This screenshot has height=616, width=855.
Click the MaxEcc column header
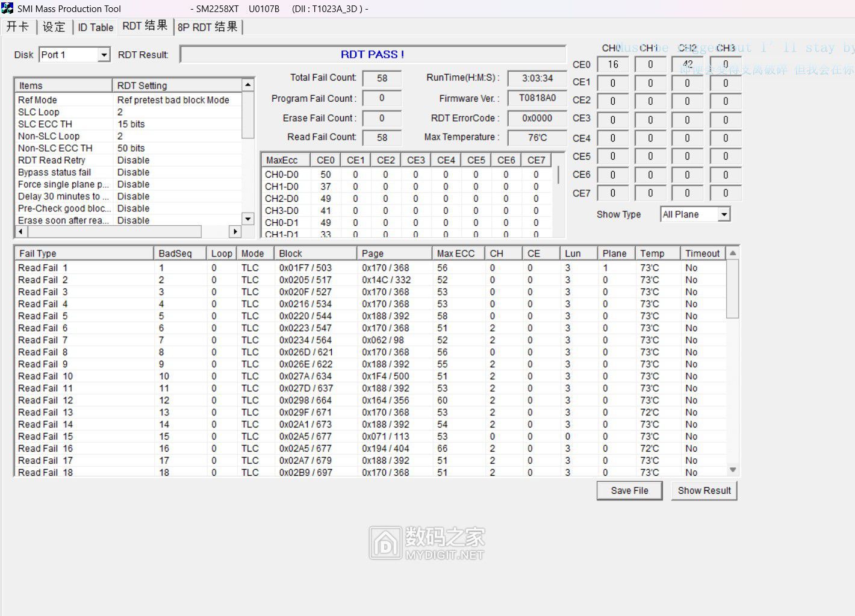(286, 160)
